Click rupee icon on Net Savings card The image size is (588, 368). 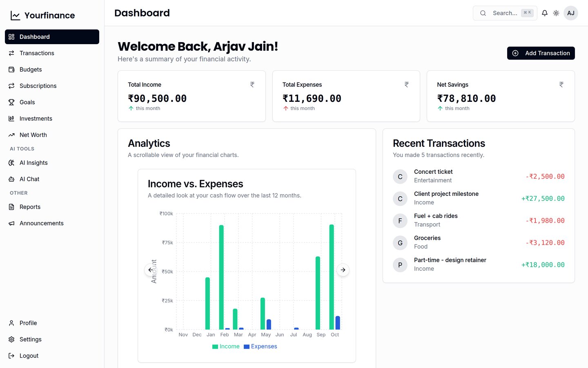tap(561, 85)
